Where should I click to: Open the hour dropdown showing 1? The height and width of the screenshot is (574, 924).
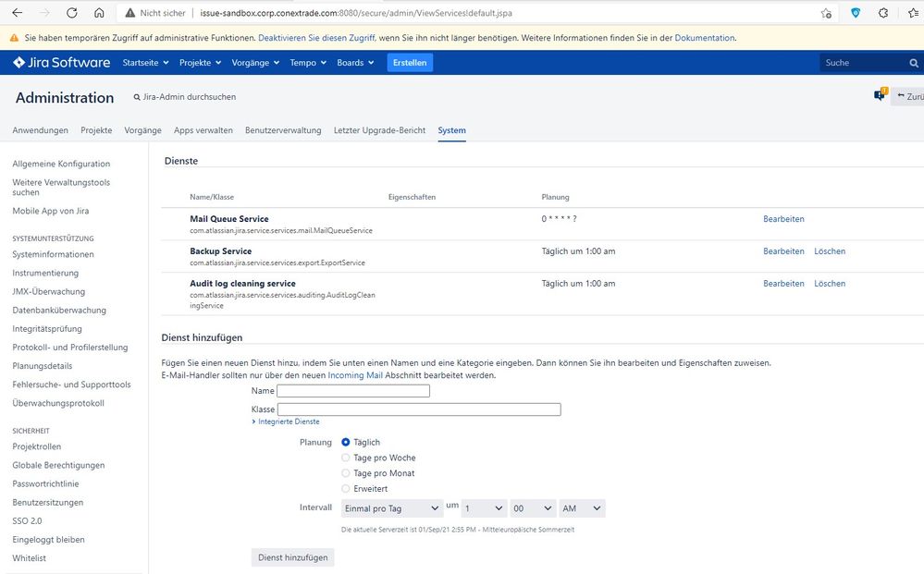tap(483, 508)
